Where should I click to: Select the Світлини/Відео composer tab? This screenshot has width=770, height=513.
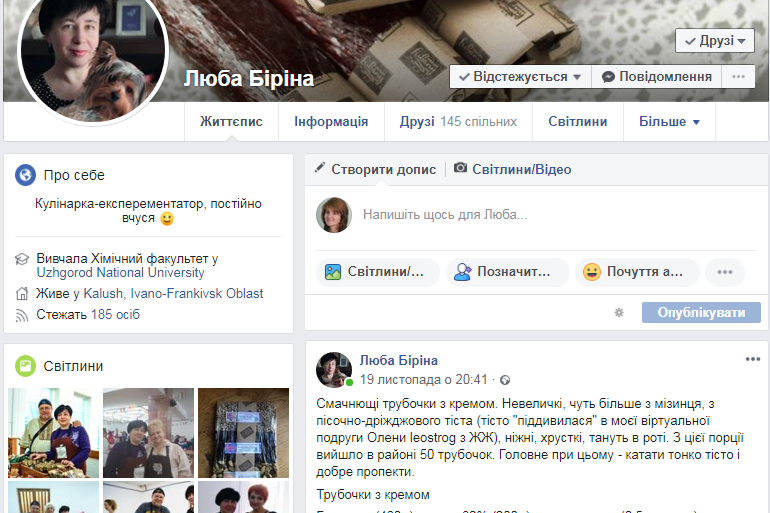pyautogui.click(x=522, y=169)
